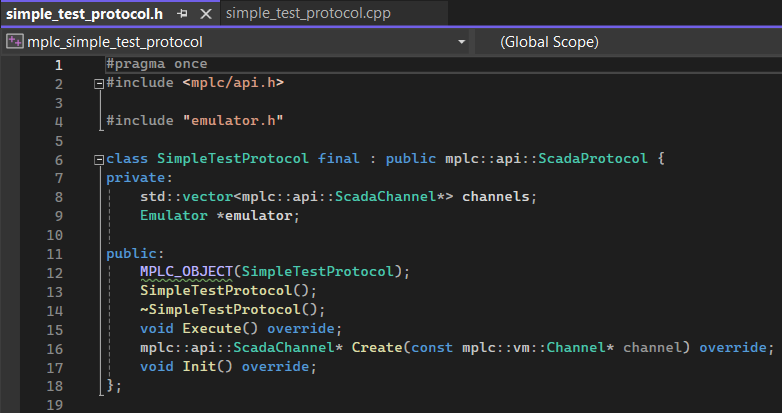The height and width of the screenshot is (413, 782).
Task: Click the 'final' keyword on line 6
Action: [x=339, y=159]
